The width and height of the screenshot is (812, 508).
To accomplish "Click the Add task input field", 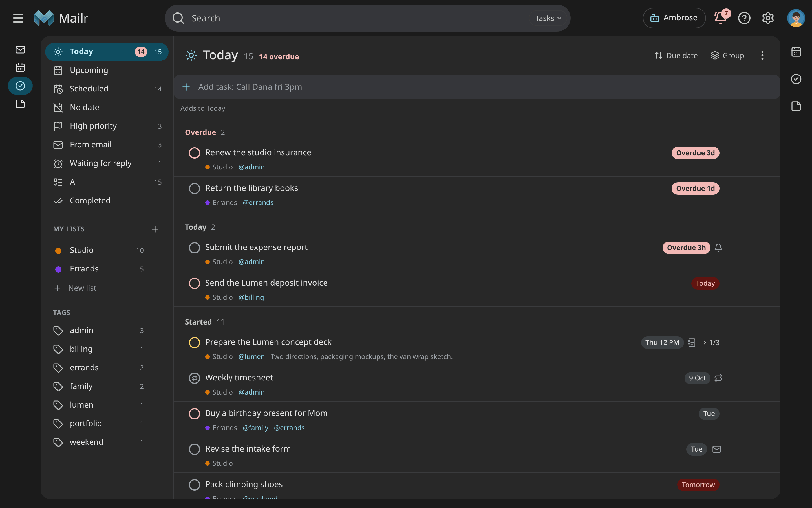I will point(476,87).
